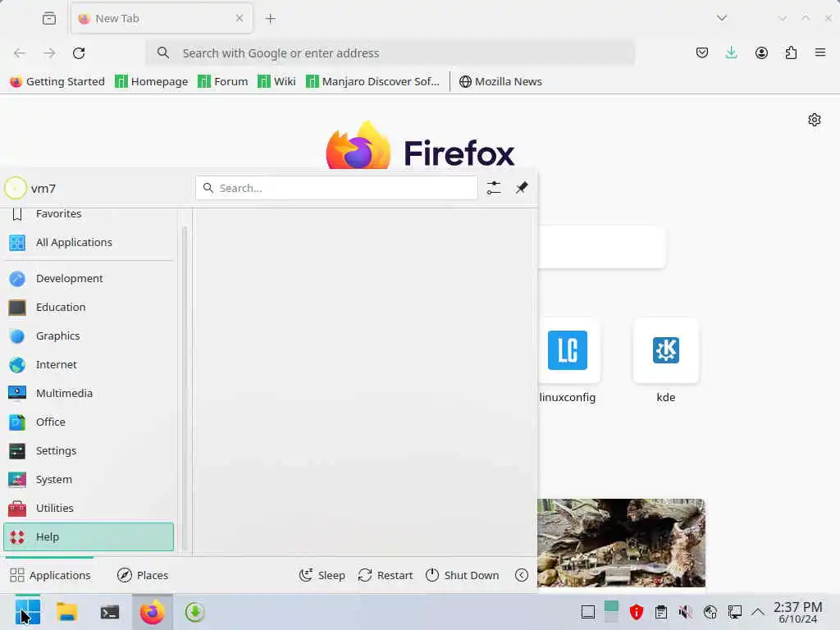The width and height of the screenshot is (840, 630).
Task: Click the Restart button
Action: coord(386,575)
